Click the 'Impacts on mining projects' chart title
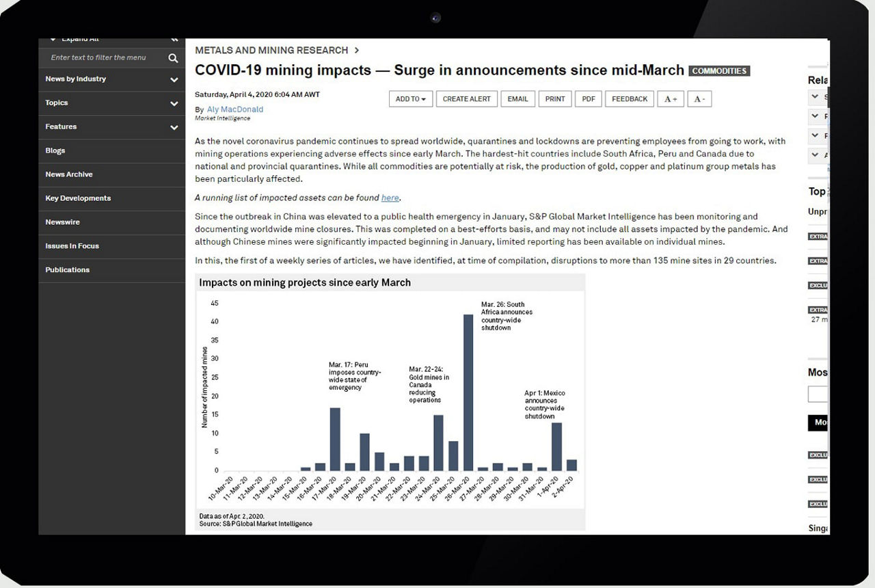Screen dimensions: 875x588 (x=305, y=282)
